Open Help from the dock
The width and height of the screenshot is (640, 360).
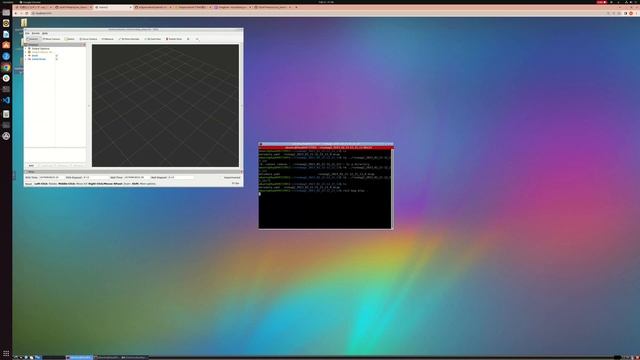point(6,56)
